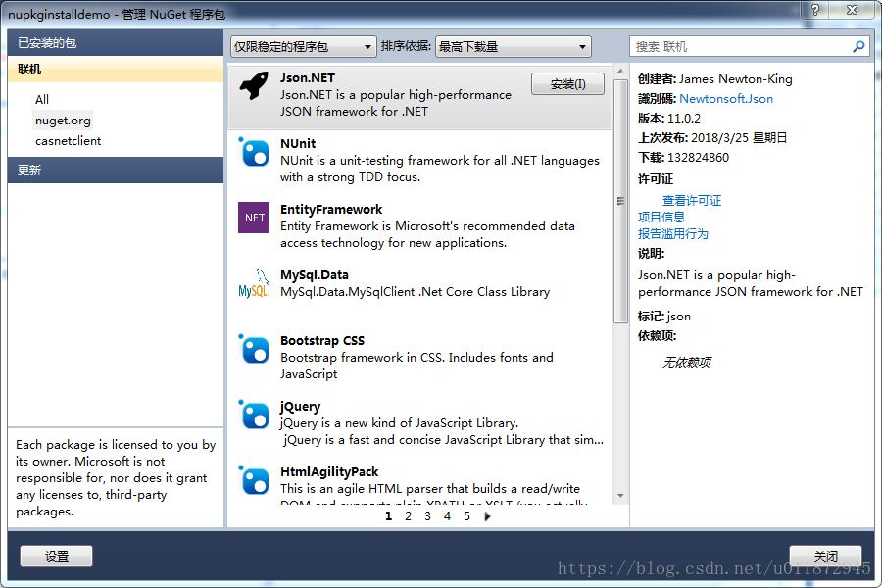Click the NUnit package icon
882x588 pixels.
(x=254, y=152)
